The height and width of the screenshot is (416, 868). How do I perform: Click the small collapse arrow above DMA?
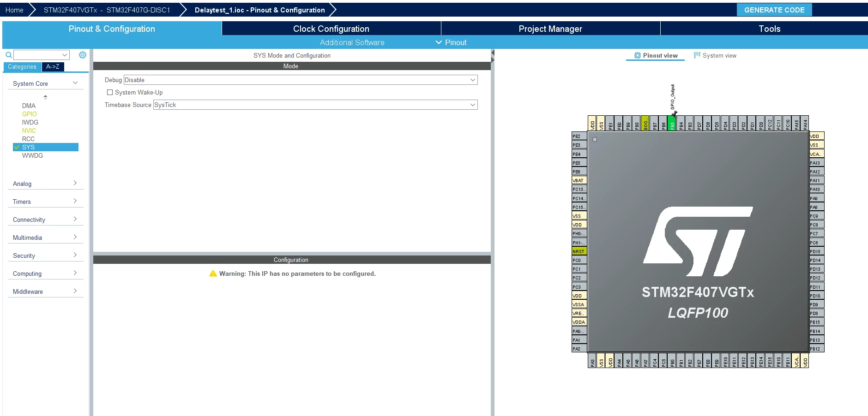(x=45, y=97)
